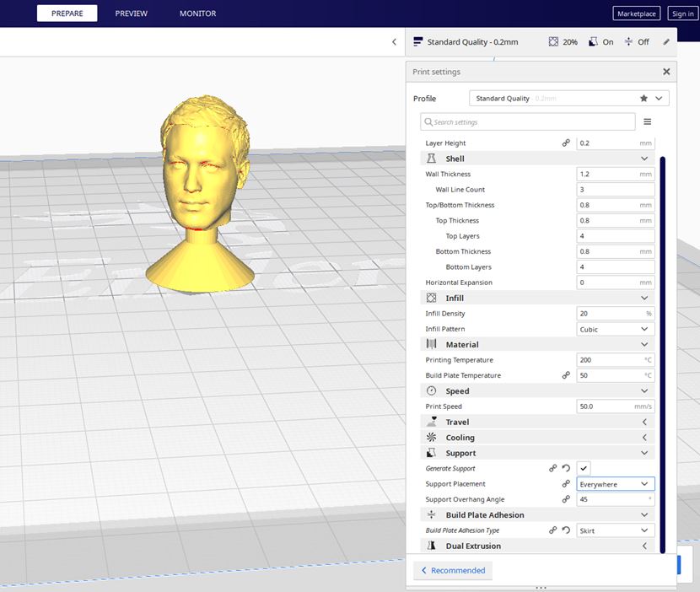Screen dimensions: 700x592
Task: Edit the Support Overhang Angle field
Action: coord(616,499)
